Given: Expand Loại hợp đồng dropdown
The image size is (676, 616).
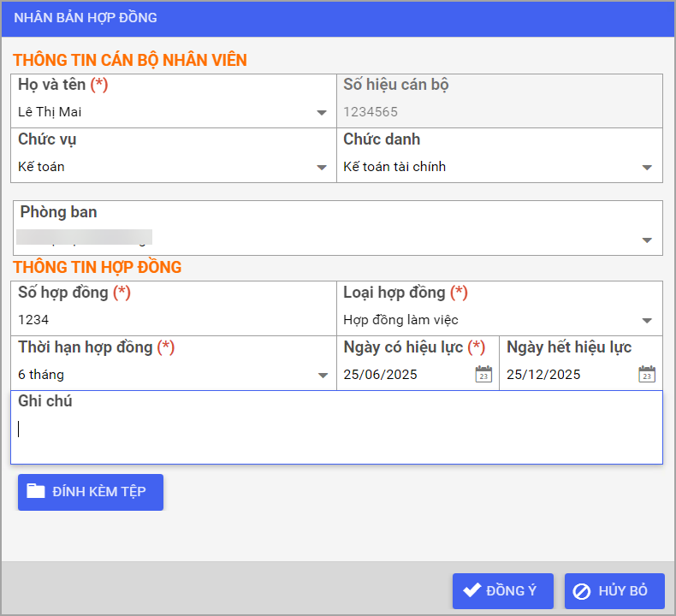Looking at the screenshot, I should tap(648, 321).
